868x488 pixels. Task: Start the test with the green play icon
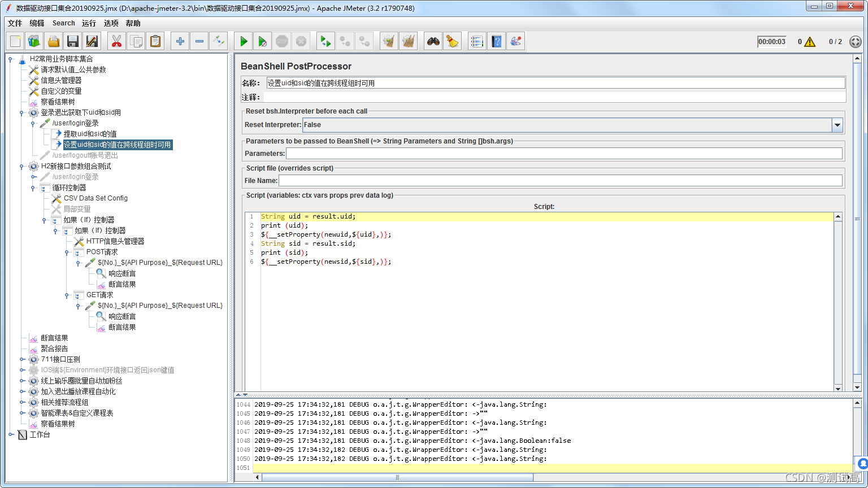coord(244,41)
